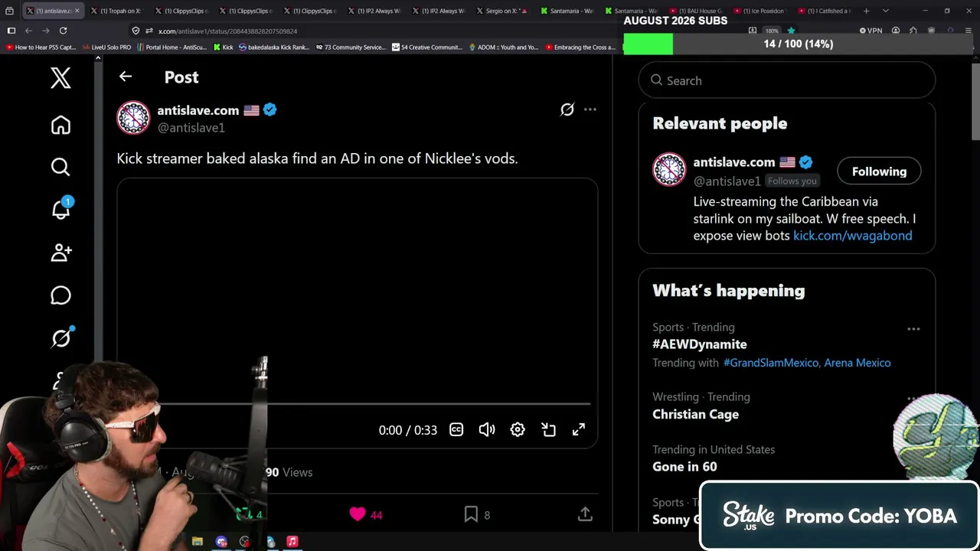Open a new browser tab
The width and height of the screenshot is (980, 551).
(866, 11)
